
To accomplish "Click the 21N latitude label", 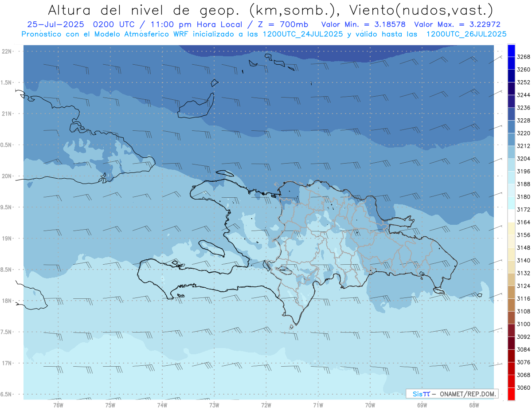I will coord(7,114).
